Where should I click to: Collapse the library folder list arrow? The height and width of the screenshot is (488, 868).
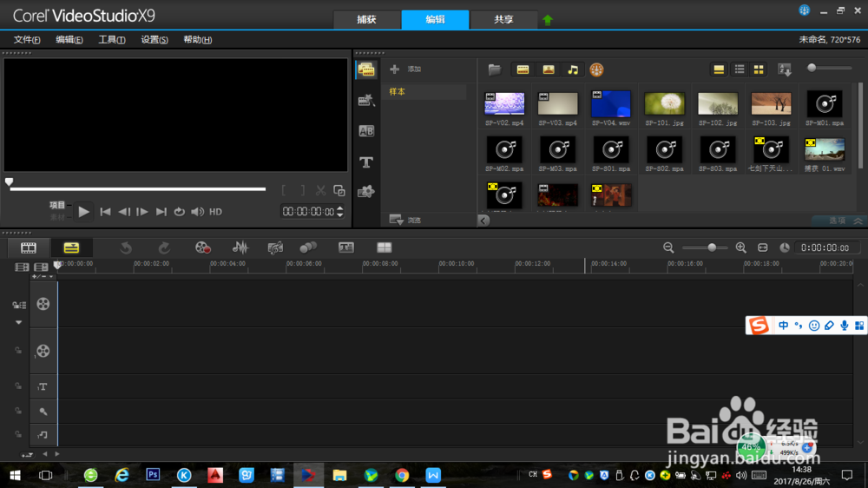coord(483,221)
